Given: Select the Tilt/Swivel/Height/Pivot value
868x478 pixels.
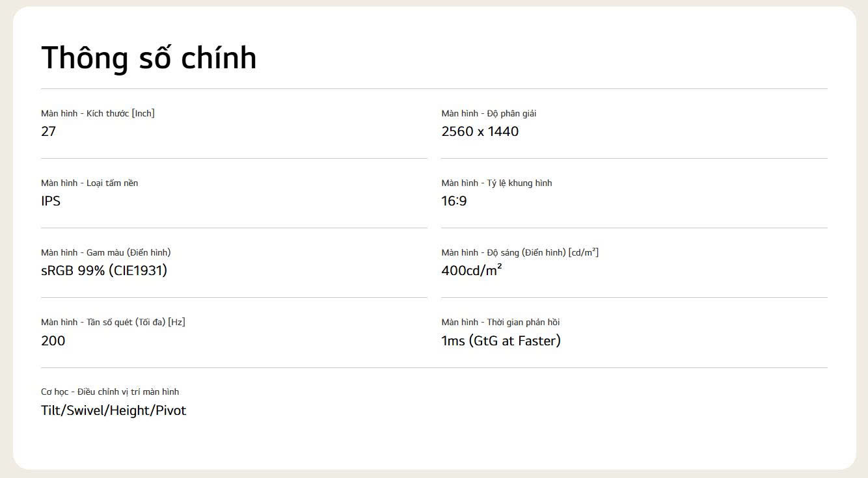Looking at the screenshot, I should click(x=113, y=410).
